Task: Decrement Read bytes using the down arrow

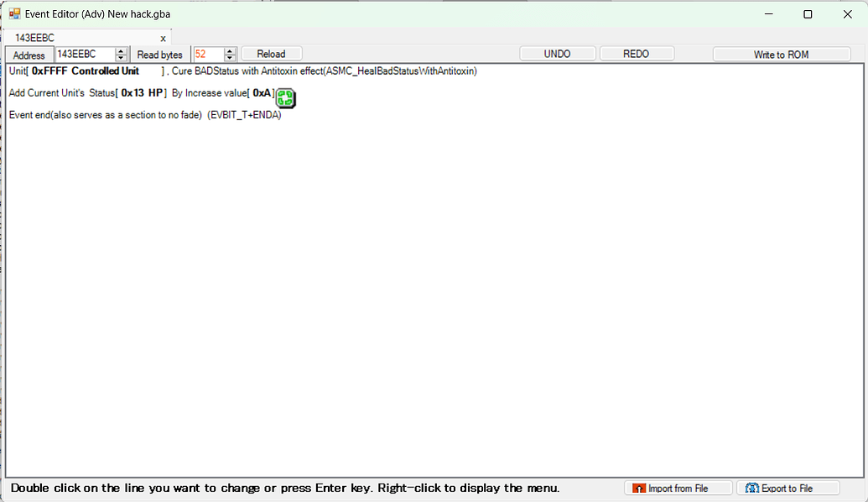Action: coord(231,58)
